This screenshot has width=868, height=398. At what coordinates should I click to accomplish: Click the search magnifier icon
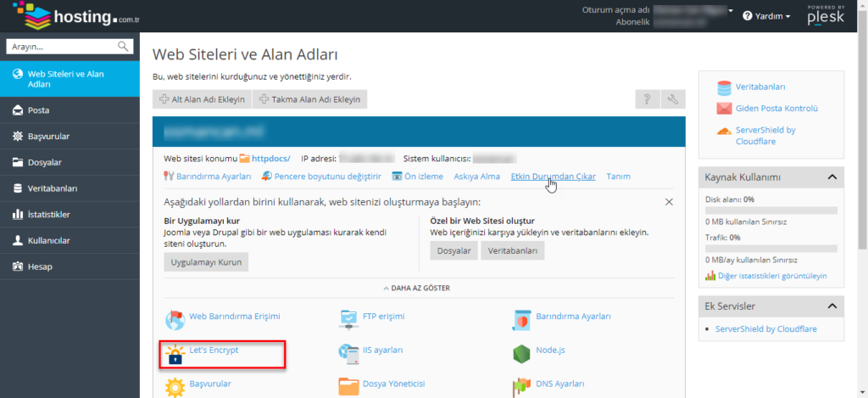(x=124, y=47)
